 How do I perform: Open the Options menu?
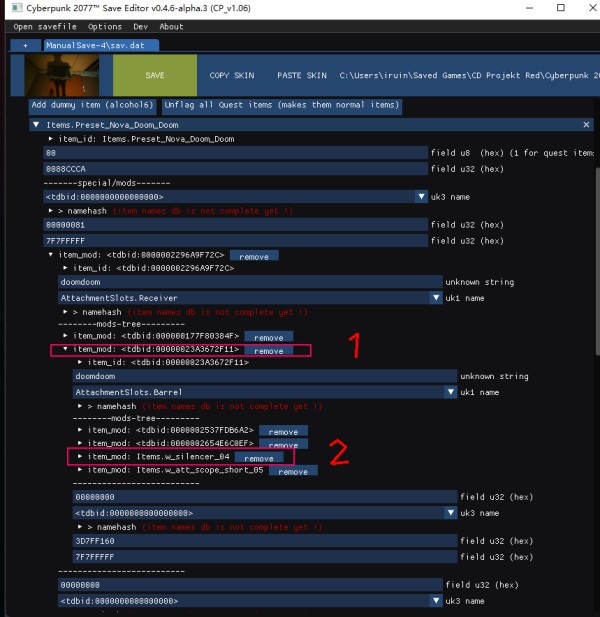[x=105, y=27]
